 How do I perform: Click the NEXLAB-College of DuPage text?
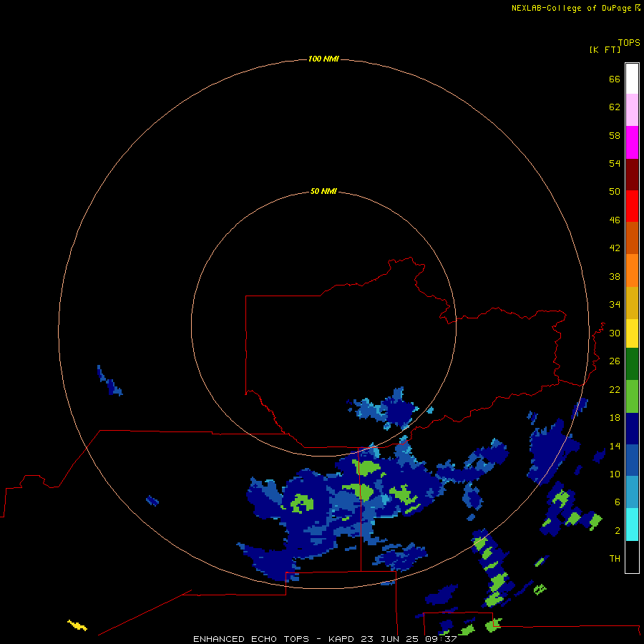571,8
